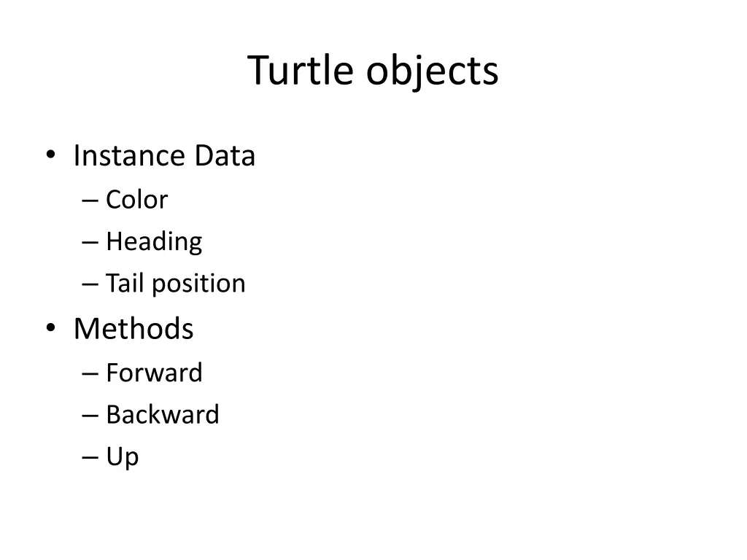Image resolution: width=747 pixels, height=560 pixels.
Task: Click the bullet dot before "Instance Data"
Action: click(x=50, y=156)
